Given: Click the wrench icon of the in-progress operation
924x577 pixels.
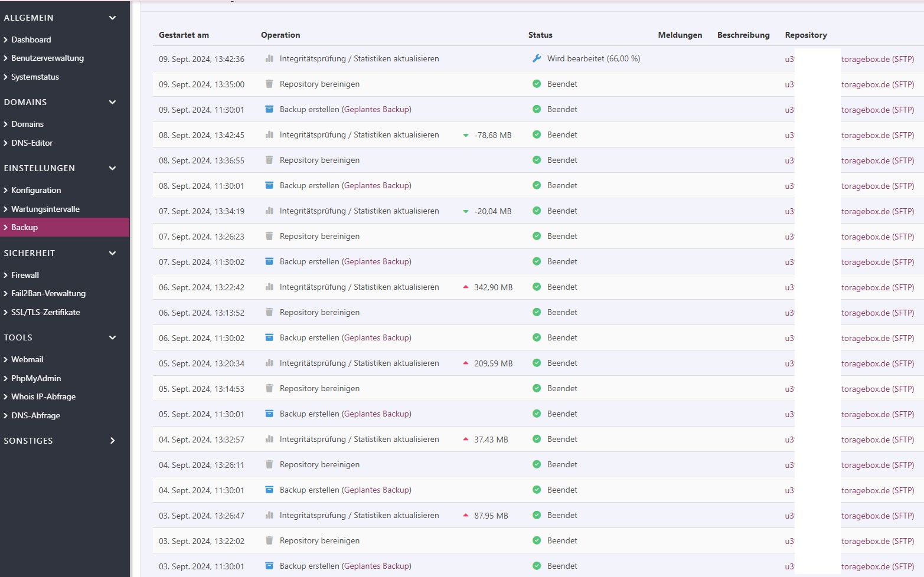Looking at the screenshot, I should pyautogui.click(x=537, y=58).
